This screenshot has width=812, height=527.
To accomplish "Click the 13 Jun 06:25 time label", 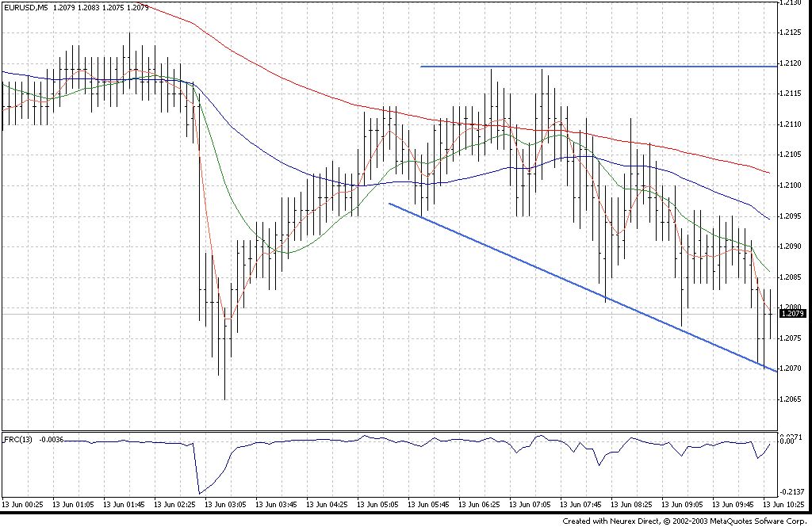I will coord(480,504).
